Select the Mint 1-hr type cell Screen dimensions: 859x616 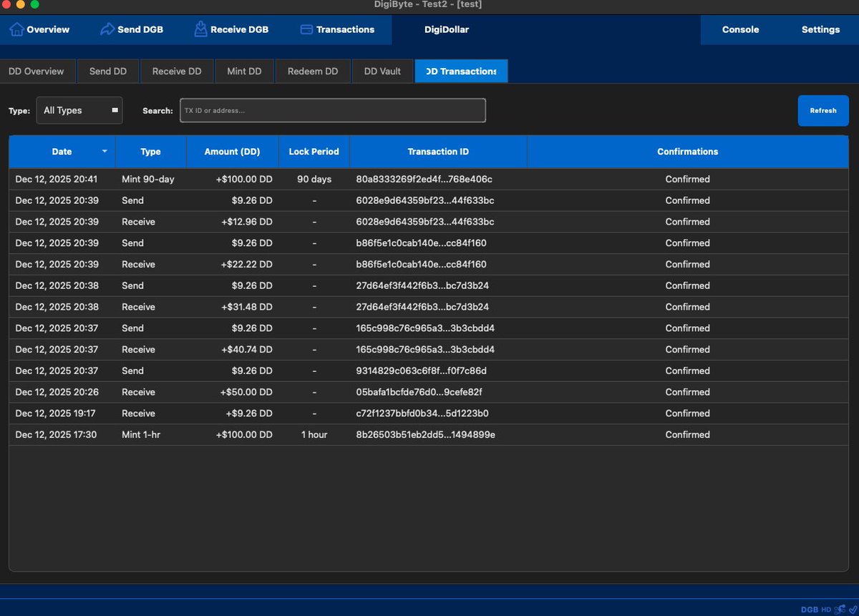click(x=141, y=434)
